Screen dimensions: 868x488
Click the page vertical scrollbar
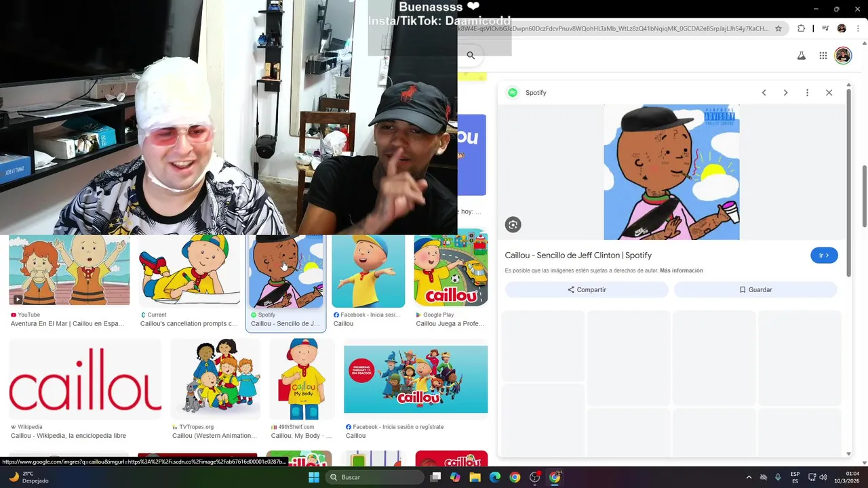[x=865, y=197]
